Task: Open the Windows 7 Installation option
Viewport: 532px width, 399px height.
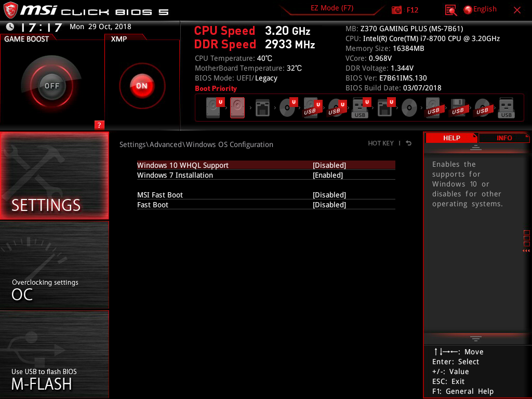Action: pyautogui.click(x=266, y=175)
